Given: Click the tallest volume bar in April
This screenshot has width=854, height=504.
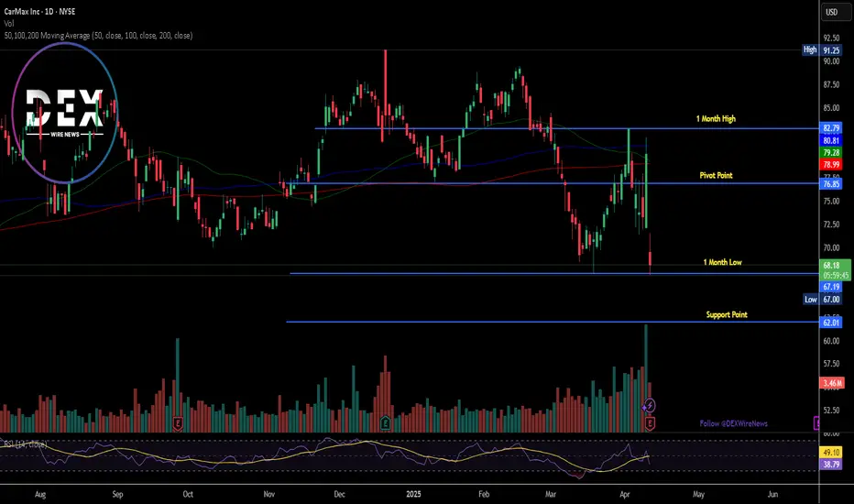Looking at the screenshot, I should [x=646, y=378].
